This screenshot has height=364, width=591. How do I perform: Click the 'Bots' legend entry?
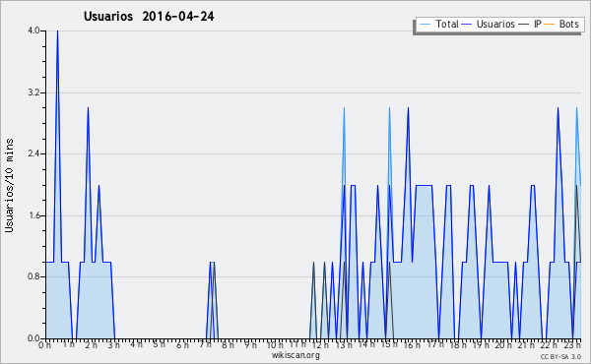click(561, 24)
